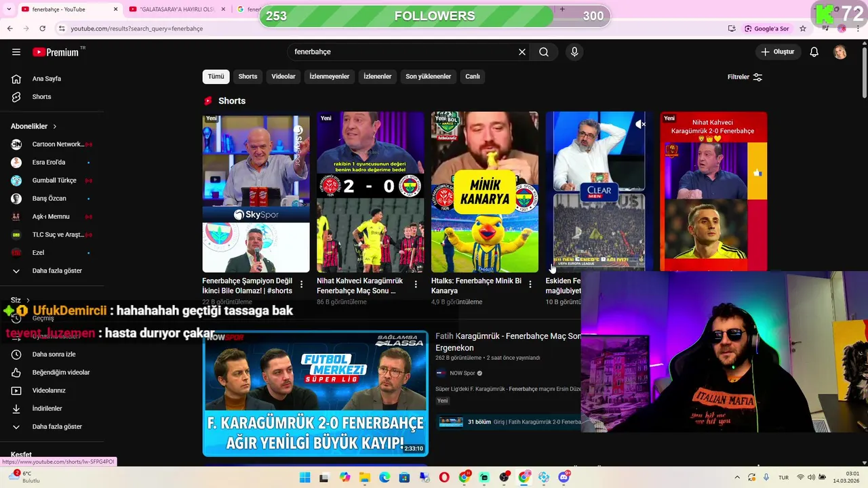Select the İzlenmeyenler filter chip
The width and height of the screenshot is (868, 488).
click(330, 77)
